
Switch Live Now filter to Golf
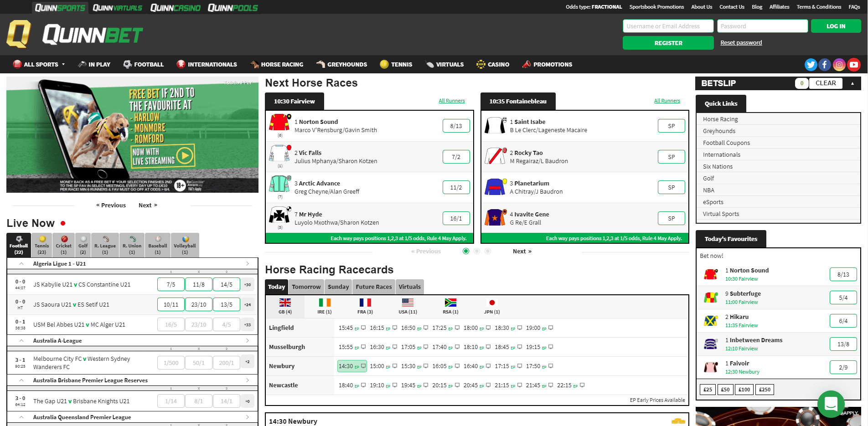(x=83, y=245)
